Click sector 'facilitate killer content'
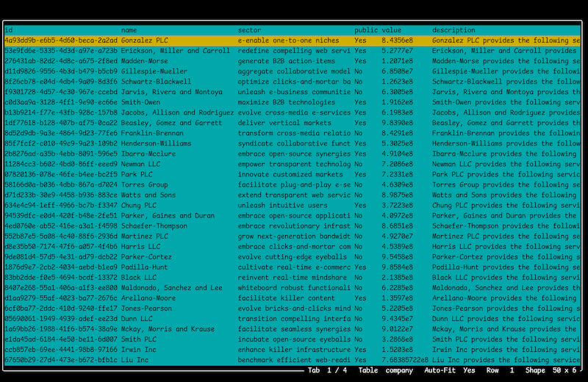The width and height of the screenshot is (588, 382). [286, 298]
